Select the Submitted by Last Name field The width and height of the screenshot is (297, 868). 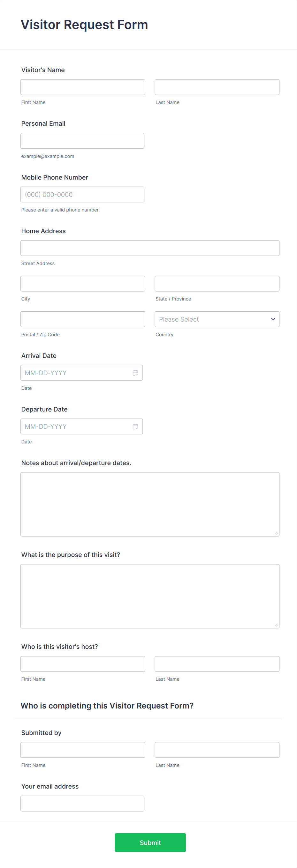217,750
